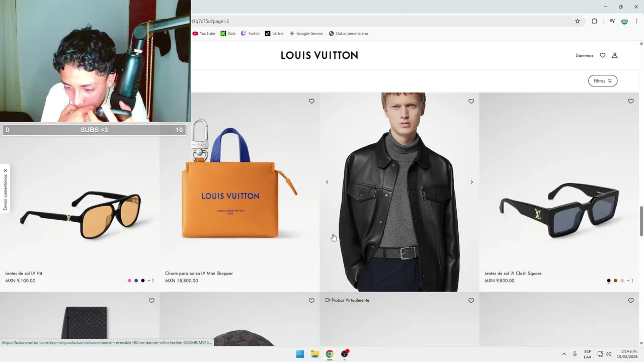Open the Chrome three-dot menu
The image size is (644, 362).
(x=636, y=21)
